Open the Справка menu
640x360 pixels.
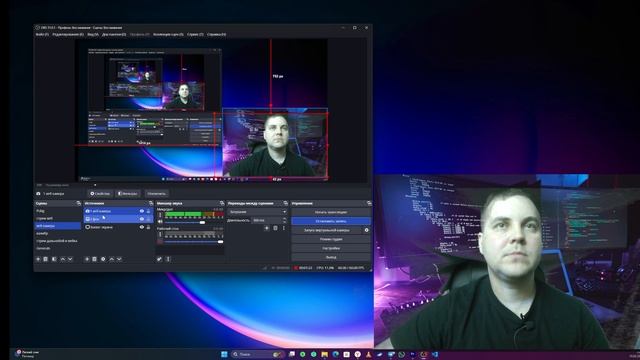click(x=216, y=35)
